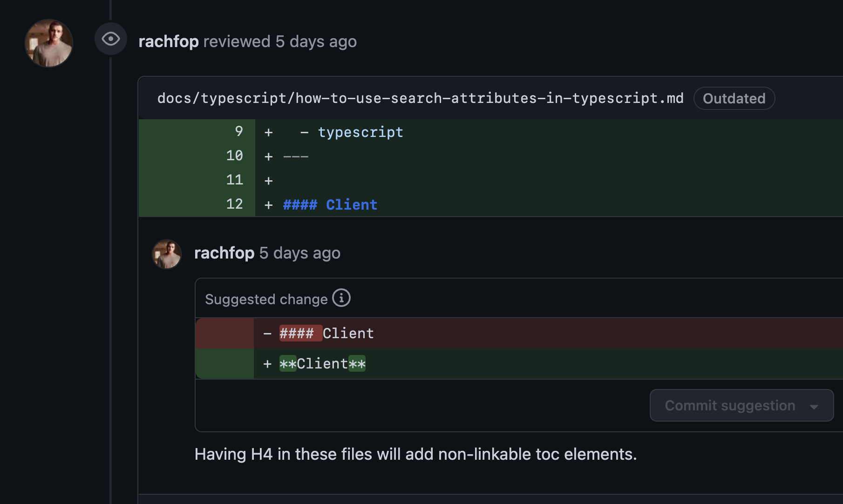Select the highlighted #### text in the removed line
This screenshot has height=504, width=843.
coord(299,333)
